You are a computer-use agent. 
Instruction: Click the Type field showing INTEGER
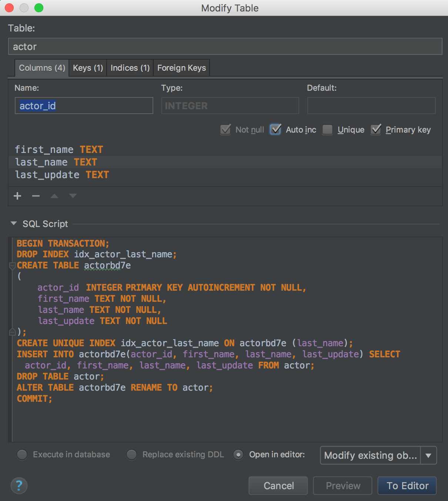[230, 106]
